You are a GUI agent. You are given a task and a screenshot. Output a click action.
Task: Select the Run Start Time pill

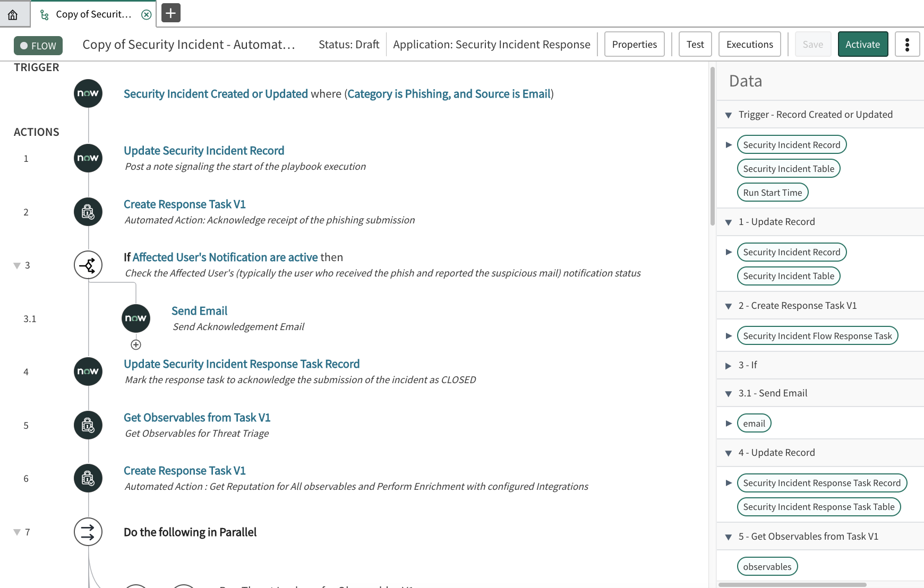(773, 193)
